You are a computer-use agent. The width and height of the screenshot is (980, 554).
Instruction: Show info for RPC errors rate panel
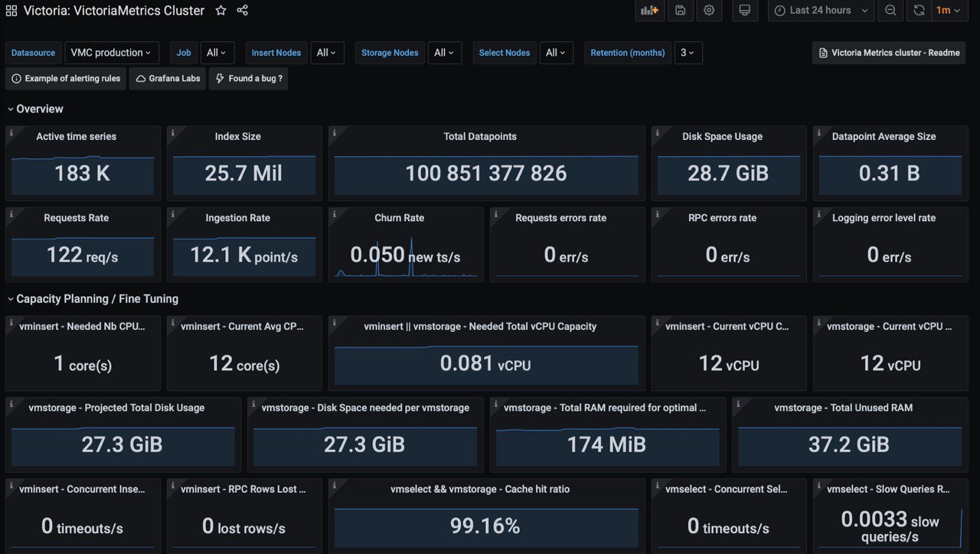coord(658,213)
